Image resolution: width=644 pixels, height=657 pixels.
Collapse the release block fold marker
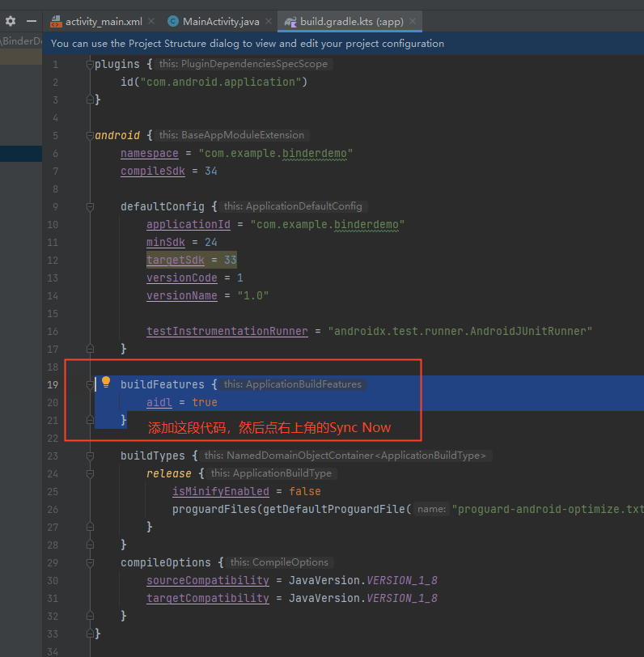point(90,474)
